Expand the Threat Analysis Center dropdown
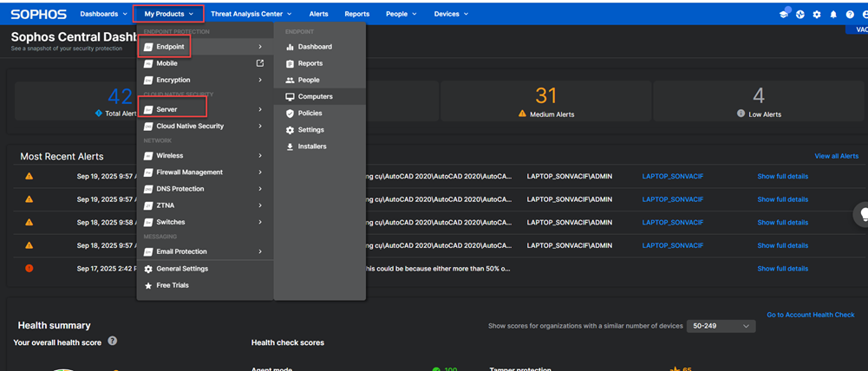868x371 pixels. point(251,14)
